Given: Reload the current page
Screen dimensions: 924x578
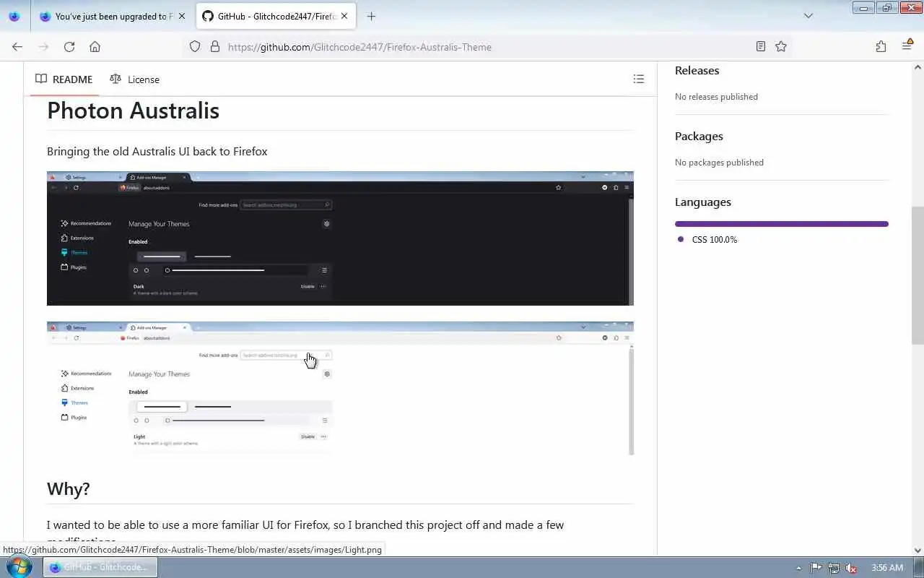Looking at the screenshot, I should tap(69, 47).
